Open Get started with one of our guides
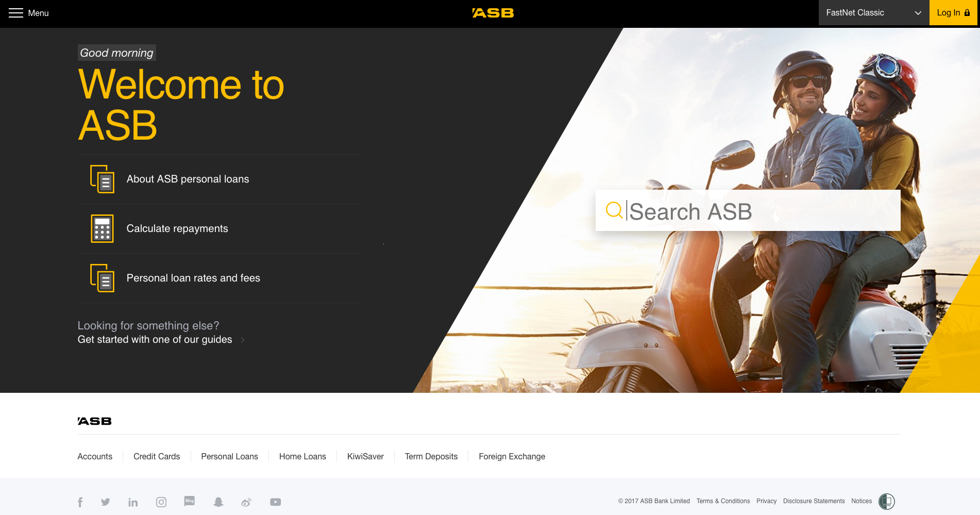 [x=155, y=339]
